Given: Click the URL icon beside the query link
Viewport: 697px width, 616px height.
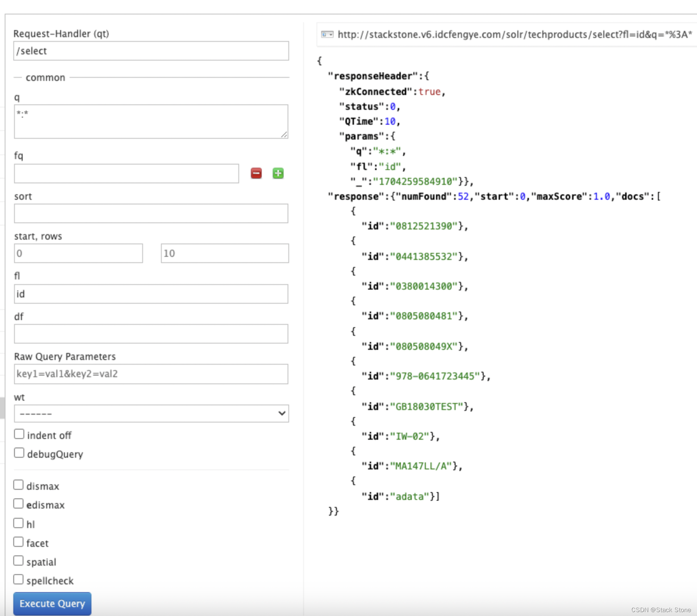Looking at the screenshot, I should coord(327,34).
